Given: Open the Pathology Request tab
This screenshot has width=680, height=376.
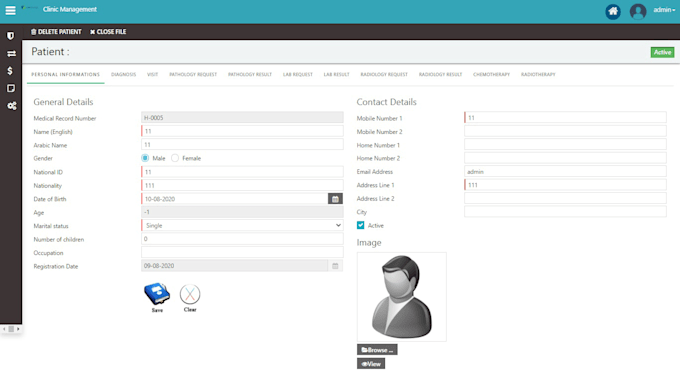Looking at the screenshot, I should coord(193,75).
